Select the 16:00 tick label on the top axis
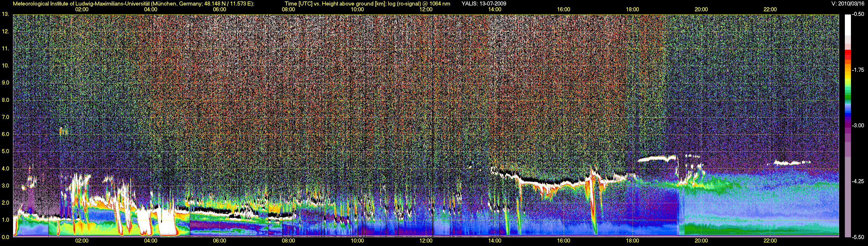The image size is (868, 246). click(564, 10)
